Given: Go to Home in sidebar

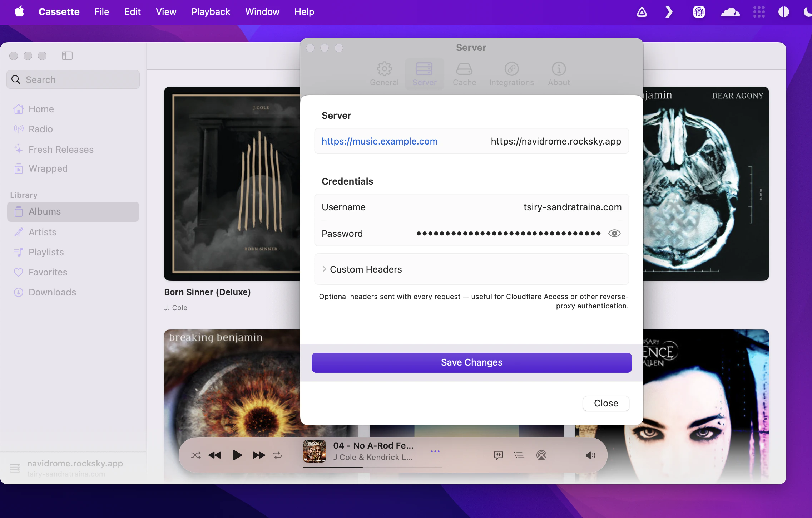Looking at the screenshot, I should (x=73, y=109).
